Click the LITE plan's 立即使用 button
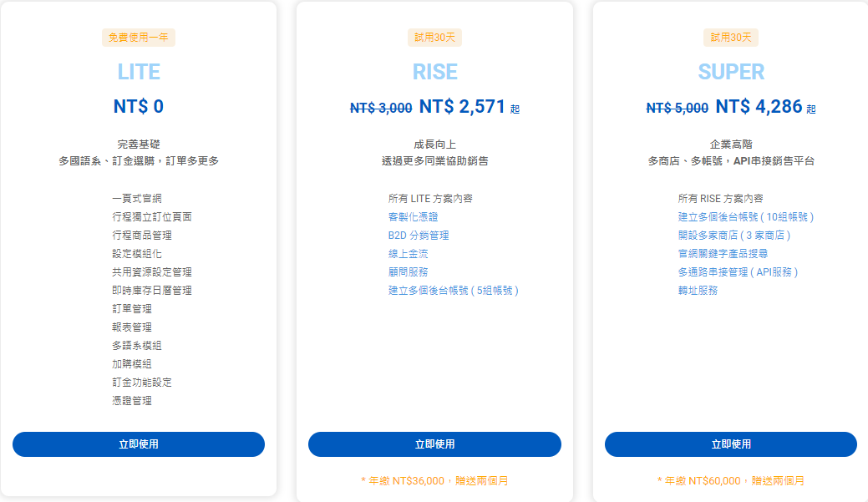The height and width of the screenshot is (502, 868). point(139,444)
